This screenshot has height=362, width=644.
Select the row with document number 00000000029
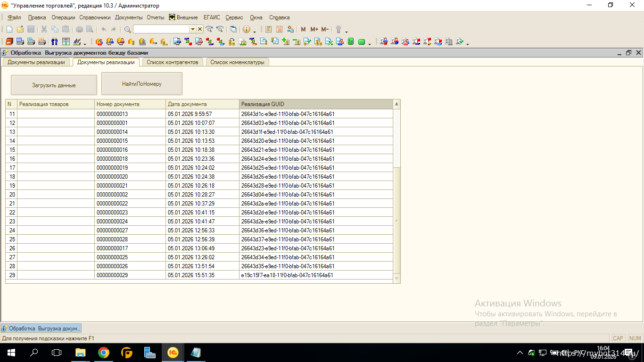pos(112,275)
